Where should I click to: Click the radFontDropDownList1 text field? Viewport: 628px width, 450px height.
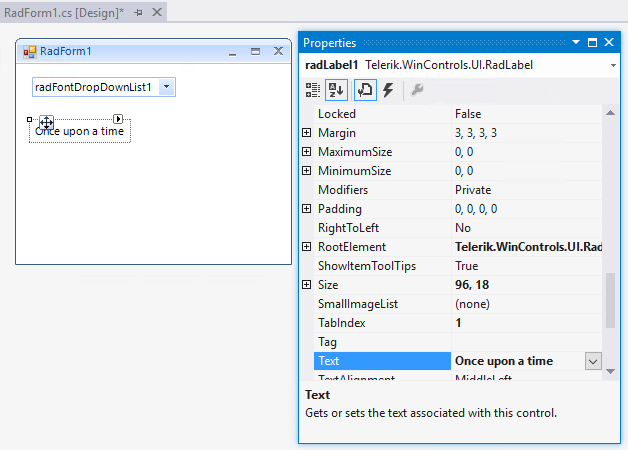(95, 87)
